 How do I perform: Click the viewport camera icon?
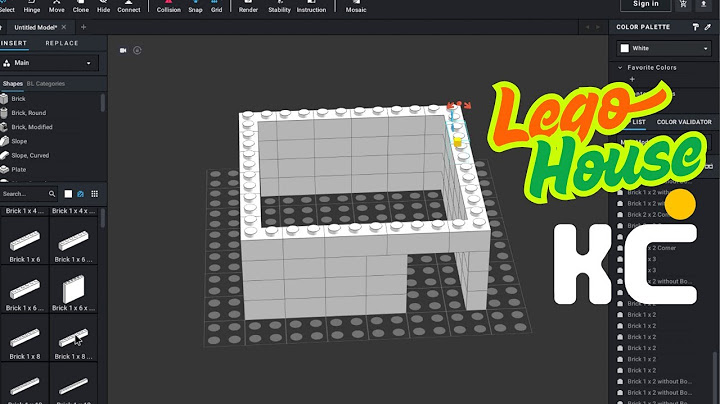123,50
